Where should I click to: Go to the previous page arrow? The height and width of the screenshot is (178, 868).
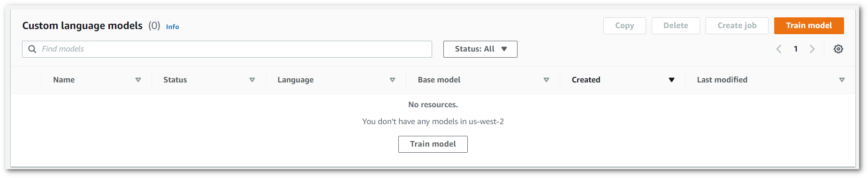(779, 49)
